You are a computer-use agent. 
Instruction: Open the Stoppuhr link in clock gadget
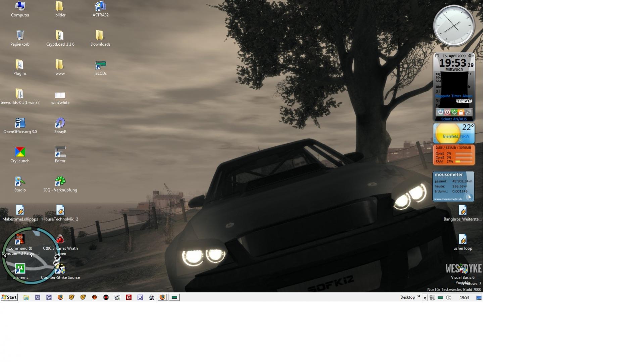pyautogui.click(x=443, y=96)
